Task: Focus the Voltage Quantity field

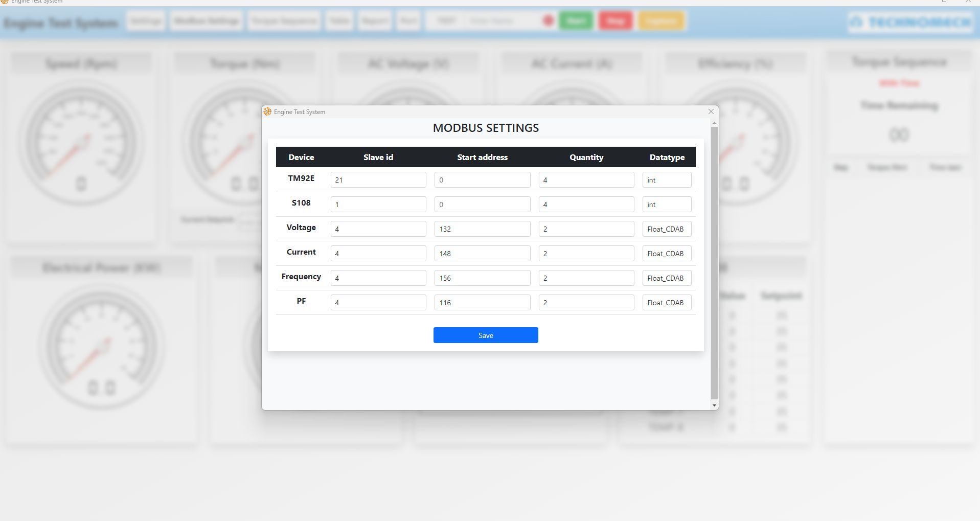Action: click(586, 229)
